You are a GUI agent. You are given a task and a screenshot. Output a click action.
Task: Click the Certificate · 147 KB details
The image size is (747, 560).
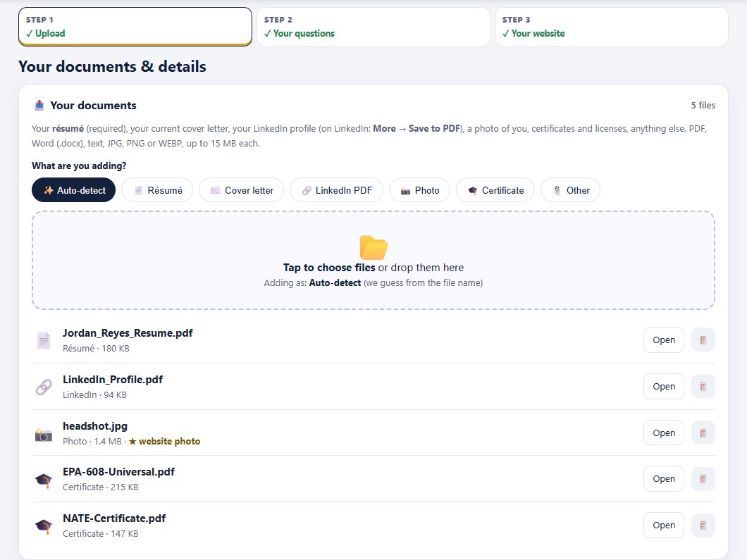(101, 534)
